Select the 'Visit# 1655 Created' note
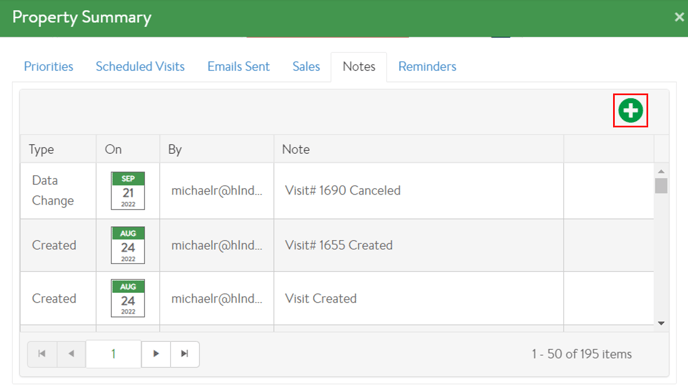688x388 pixels. click(x=339, y=245)
